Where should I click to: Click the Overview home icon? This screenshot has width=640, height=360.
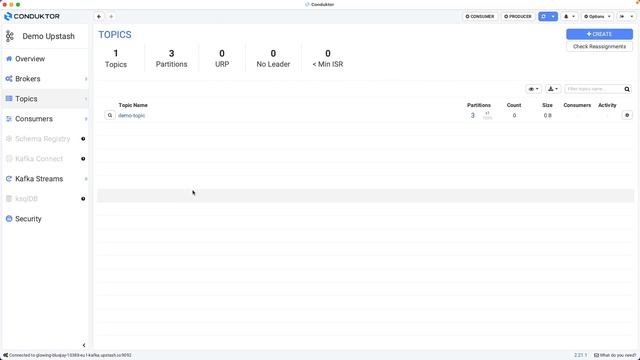pyautogui.click(x=9, y=59)
